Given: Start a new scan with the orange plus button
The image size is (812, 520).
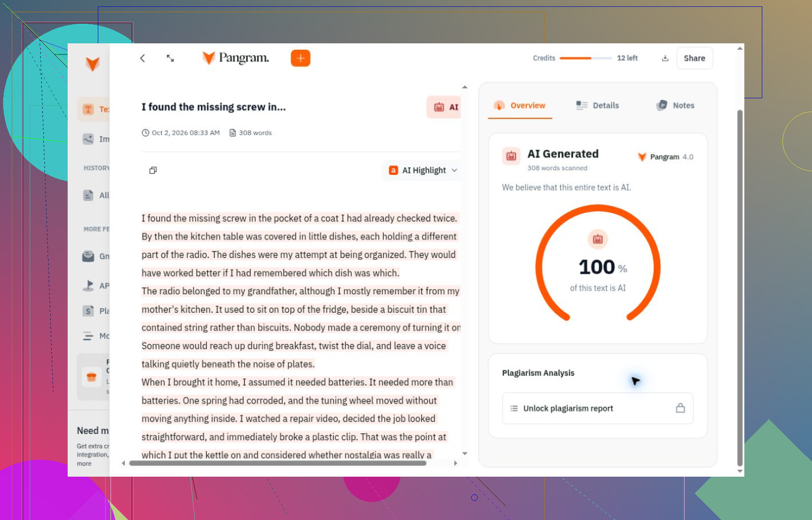Looking at the screenshot, I should tap(300, 58).
